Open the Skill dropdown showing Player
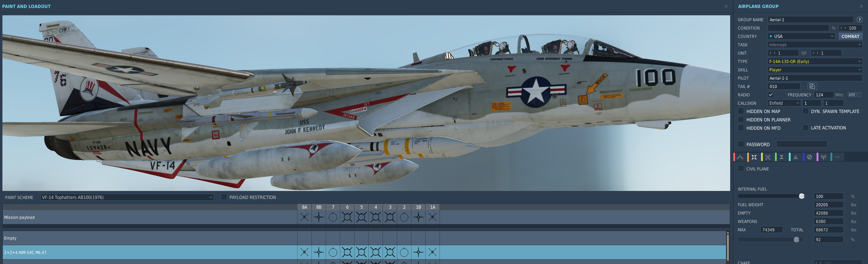This screenshot has height=264, width=868. click(815, 70)
